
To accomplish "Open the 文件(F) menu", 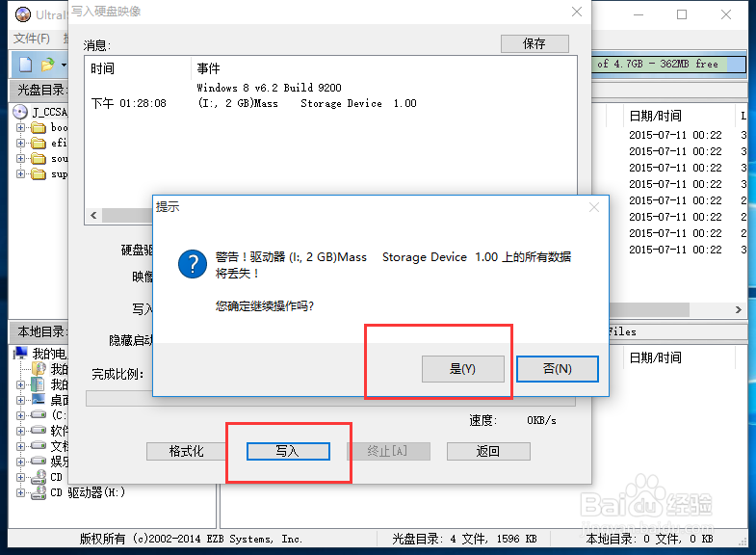I will [x=32, y=39].
